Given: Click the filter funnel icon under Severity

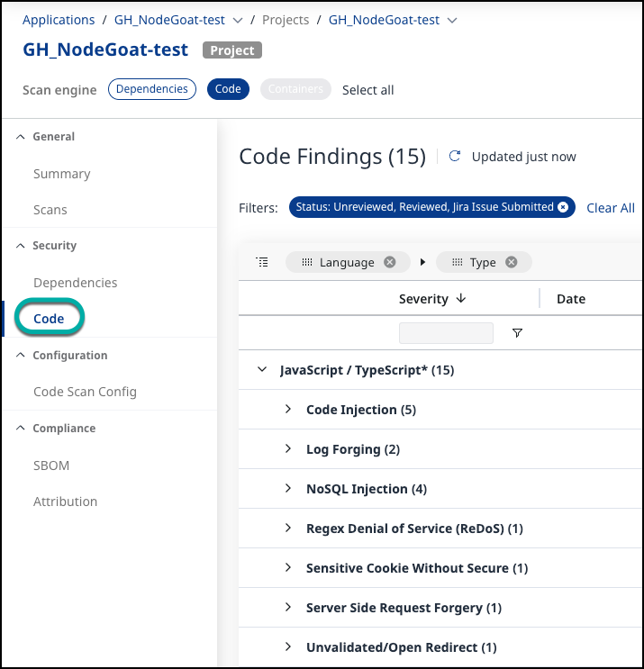Looking at the screenshot, I should point(517,333).
